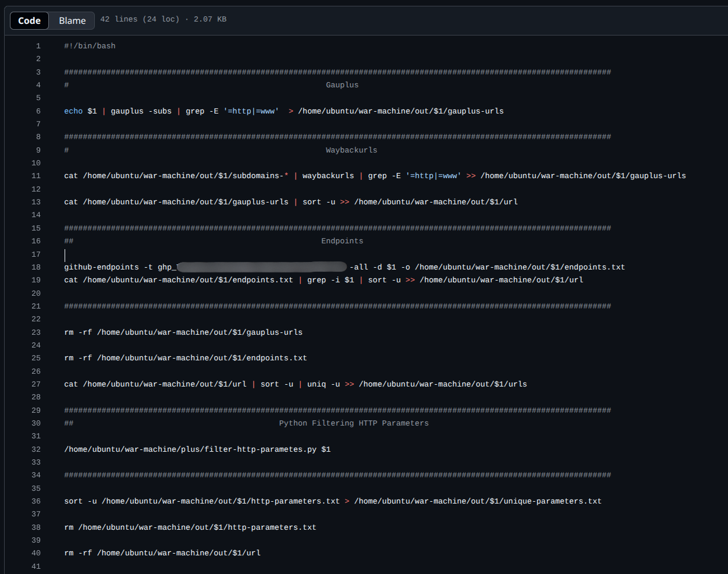Click the '=http|=www' string on line 6

(251, 111)
